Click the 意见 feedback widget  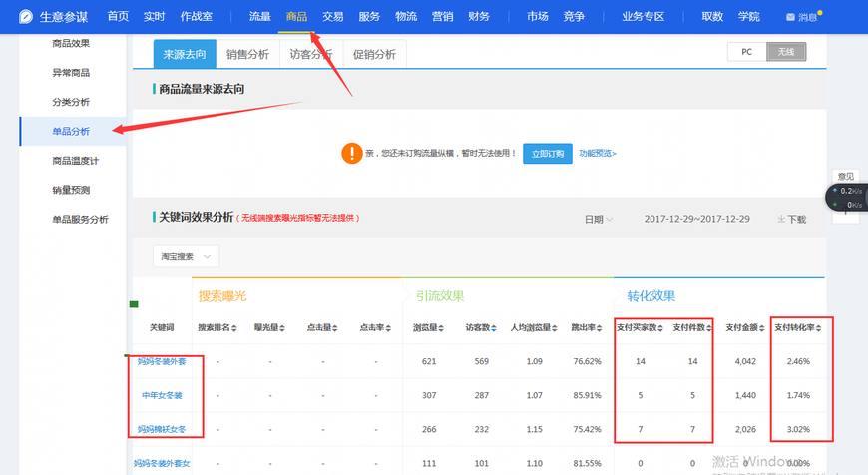click(845, 176)
